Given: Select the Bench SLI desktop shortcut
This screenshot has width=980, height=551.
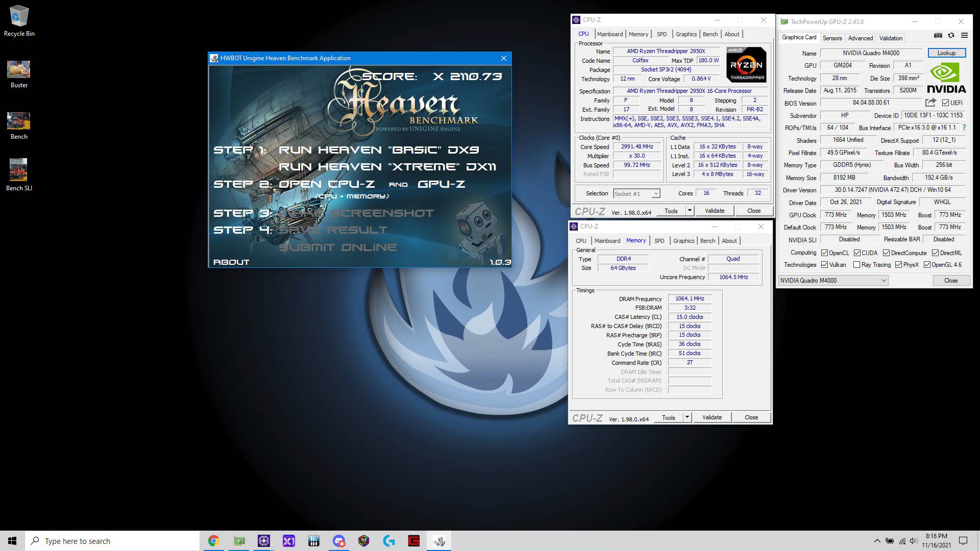Looking at the screenshot, I should pyautogui.click(x=19, y=174).
